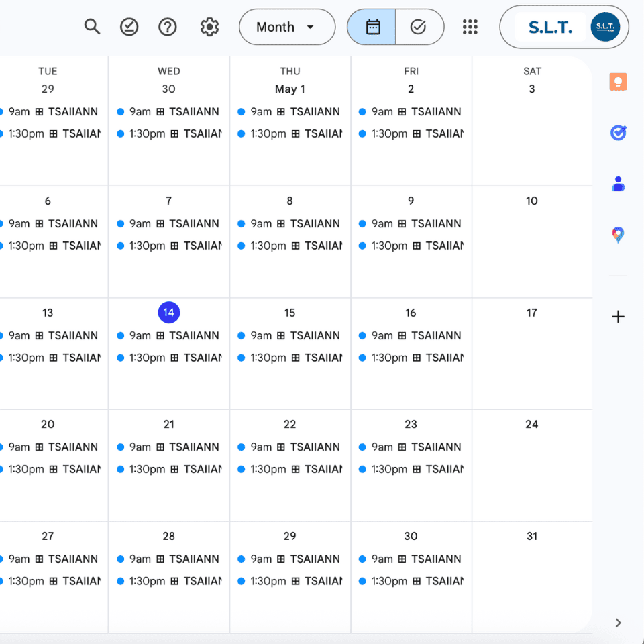Collapse side panel with chevron arrow

click(x=618, y=623)
